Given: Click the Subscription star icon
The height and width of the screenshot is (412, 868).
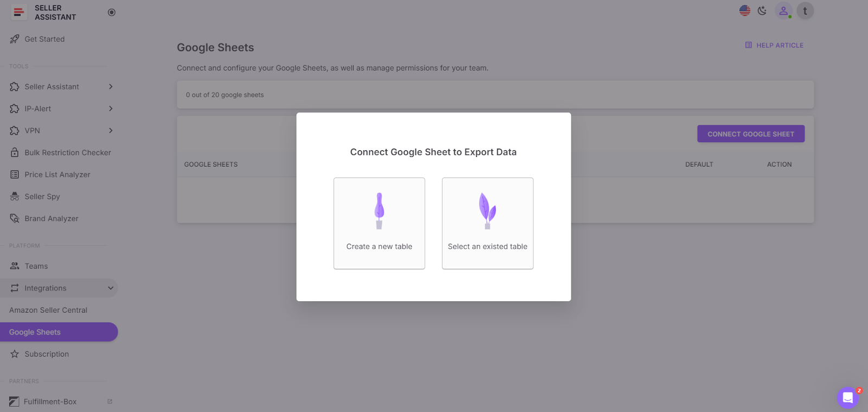Looking at the screenshot, I should [15, 354].
